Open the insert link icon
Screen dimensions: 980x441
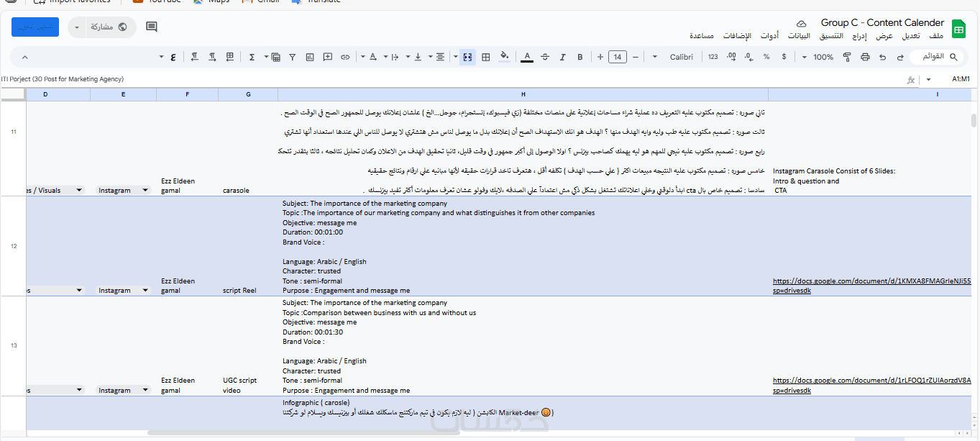345,57
